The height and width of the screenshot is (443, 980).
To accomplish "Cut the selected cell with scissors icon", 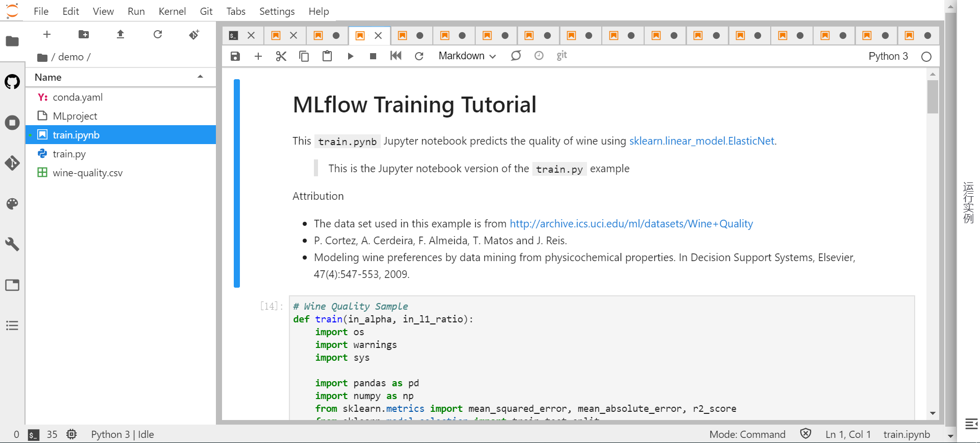I will pyautogui.click(x=281, y=56).
